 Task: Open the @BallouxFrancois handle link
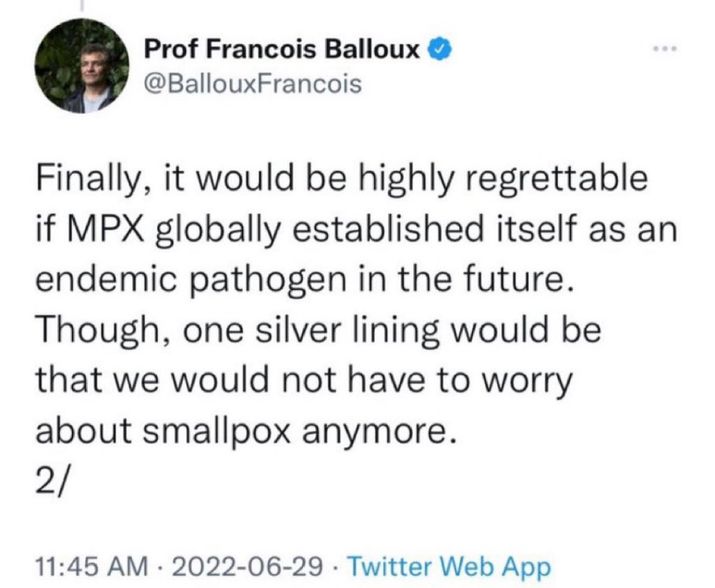click(x=253, y=84)
